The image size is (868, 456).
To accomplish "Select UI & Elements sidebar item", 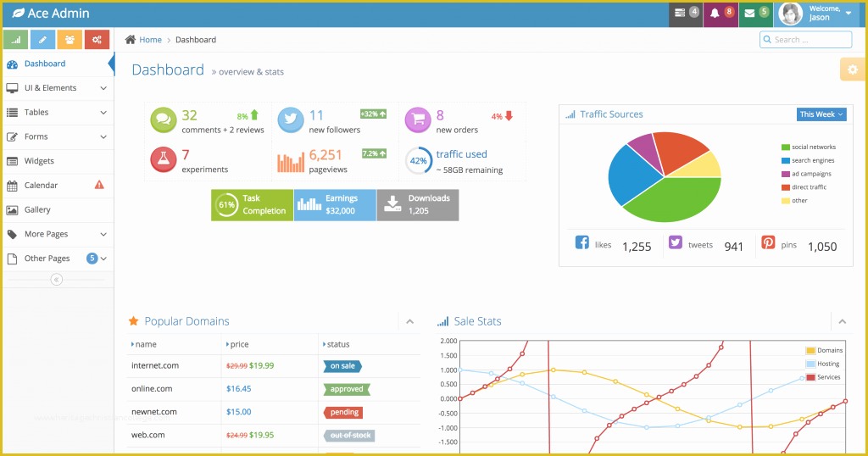I will point(58,88).
